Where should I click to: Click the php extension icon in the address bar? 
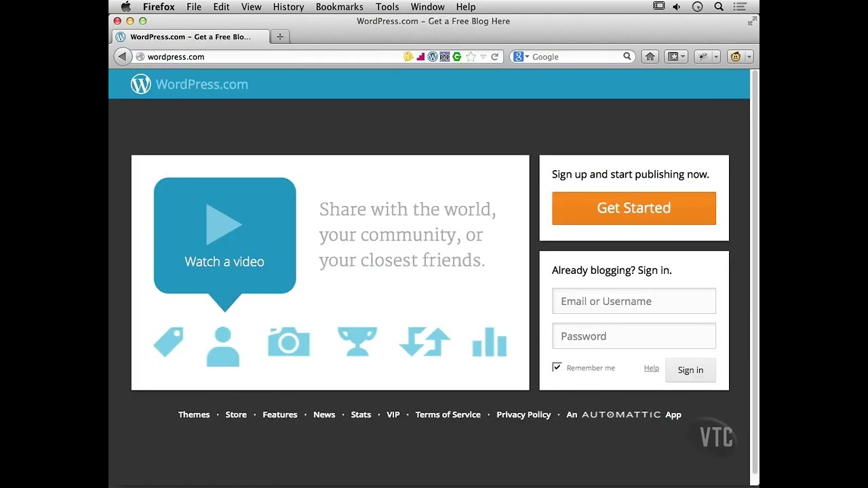(445, 57)
